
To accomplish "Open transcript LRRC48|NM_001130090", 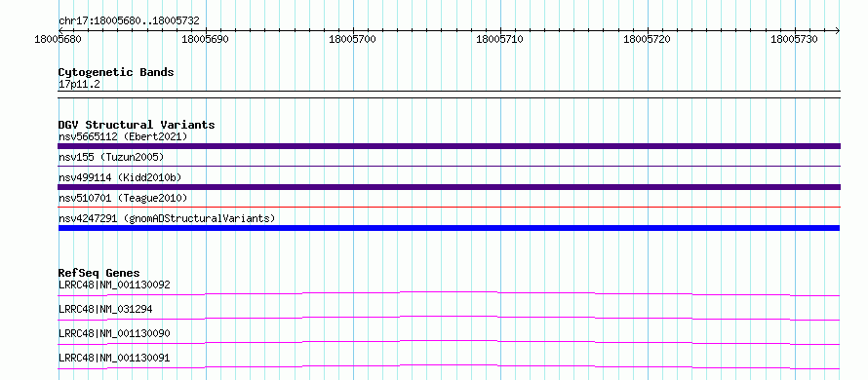I will [114, 333].
